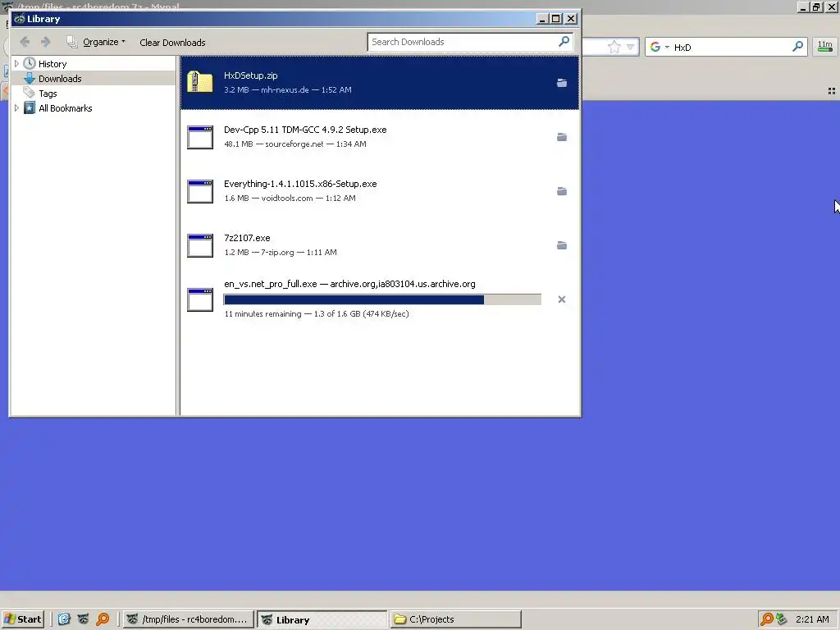Select History in the sidebar
Screen dimensions: 840x630
pos(52,64)
